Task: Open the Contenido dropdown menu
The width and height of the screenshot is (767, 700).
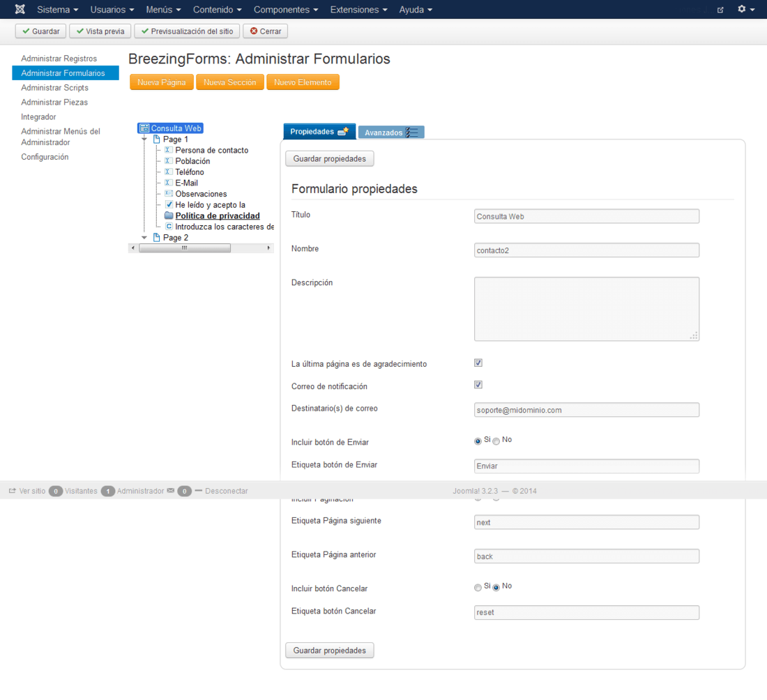Action: click(217, 9)
